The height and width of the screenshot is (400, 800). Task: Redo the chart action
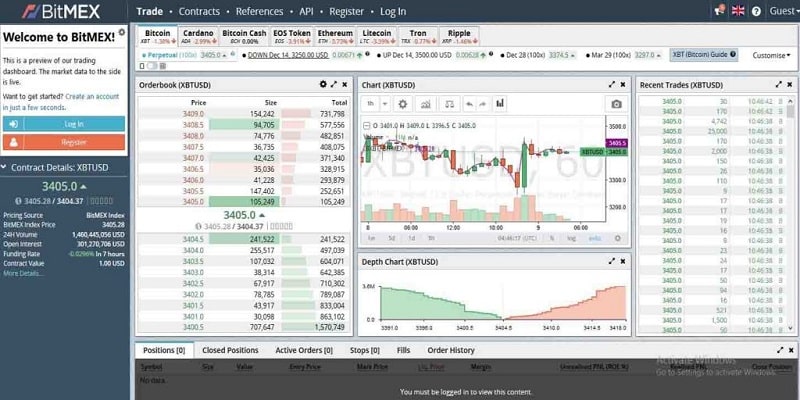483,104
